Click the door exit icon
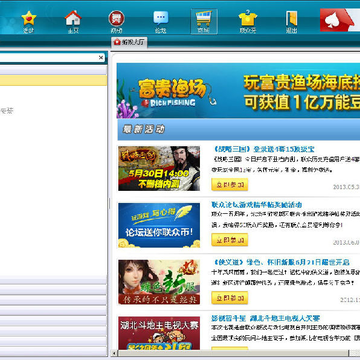This screenshot has width=360, height=360. [x=291, y=19]
